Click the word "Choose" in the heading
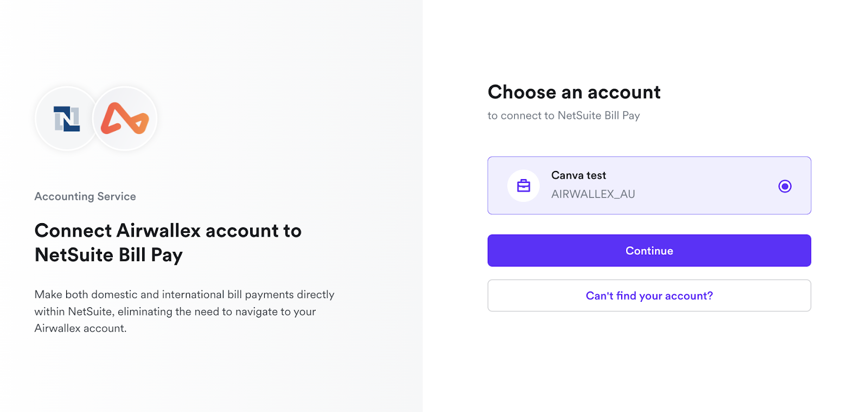Screen dimensions: 868x412 [522, 92]
